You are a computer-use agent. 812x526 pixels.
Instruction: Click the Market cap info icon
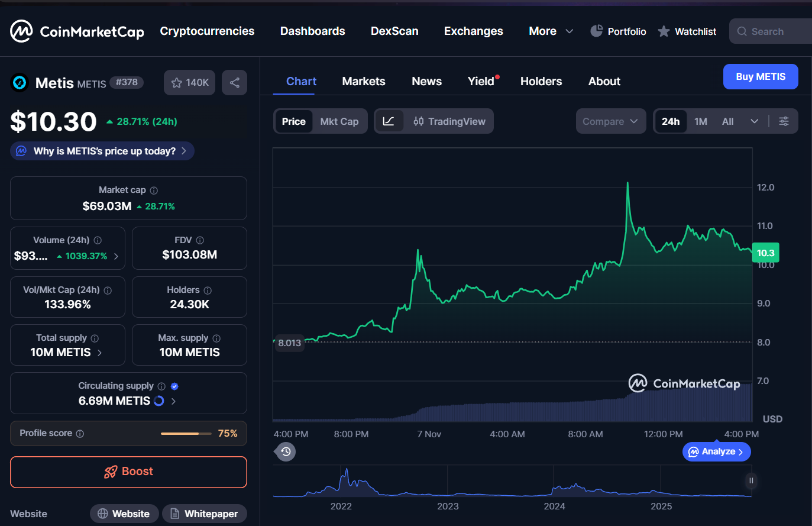point(154,191)
